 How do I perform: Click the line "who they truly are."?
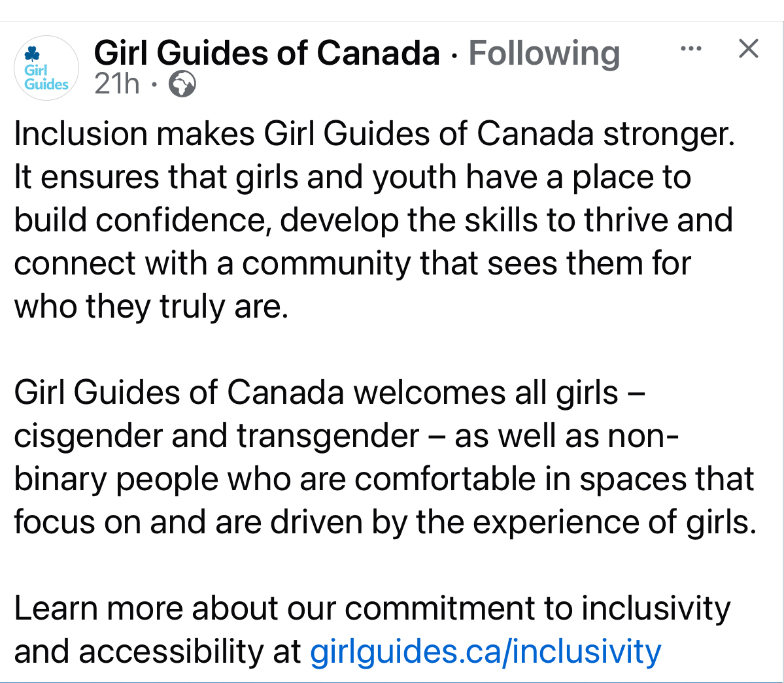point(151,307)
